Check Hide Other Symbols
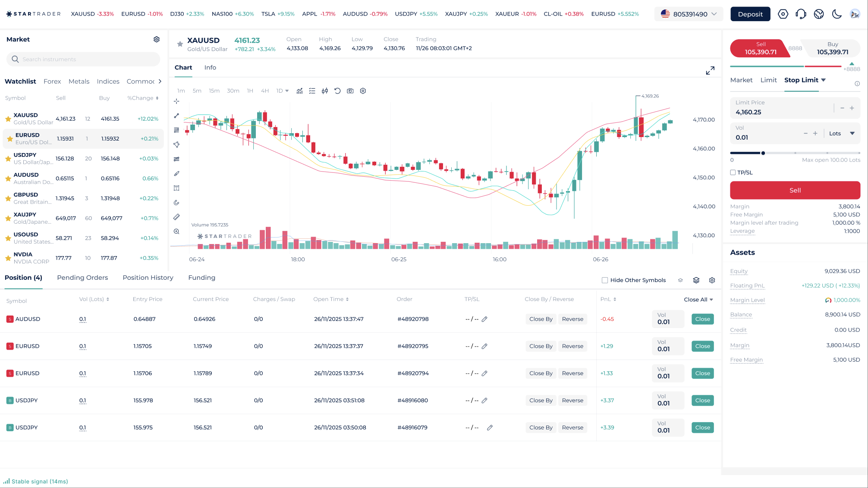The width and height of the screenshot is (868, 488). 605,280
